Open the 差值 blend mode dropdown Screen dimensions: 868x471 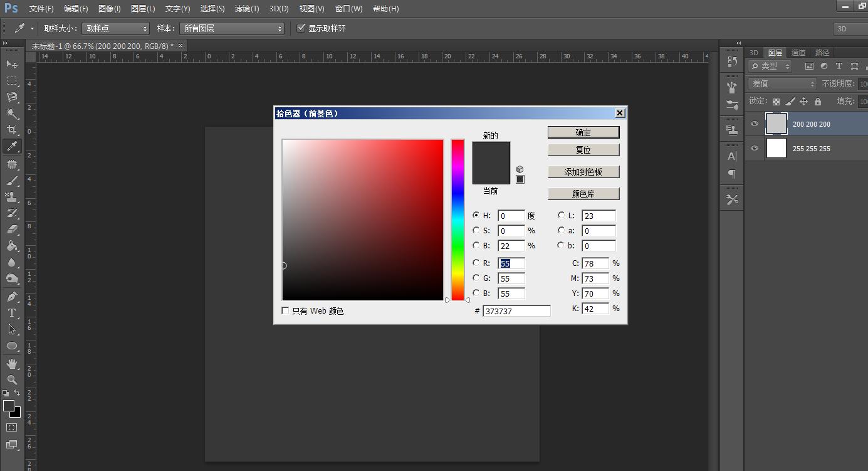tap(782, 83)
